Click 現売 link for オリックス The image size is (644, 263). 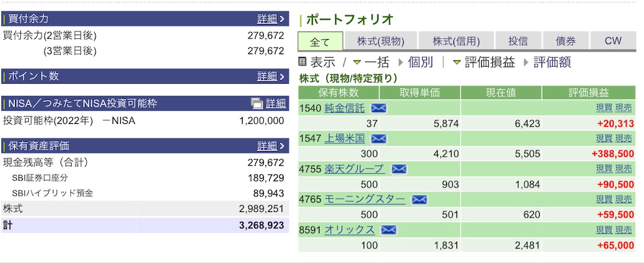623,230
